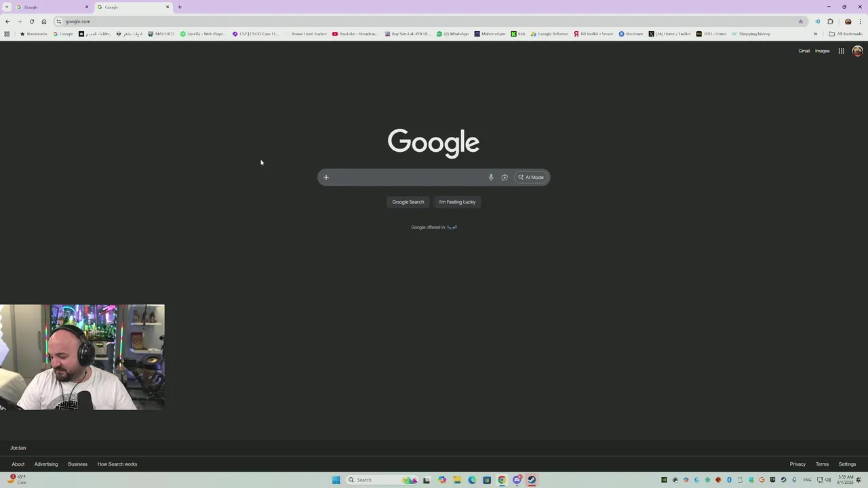Select the second Google tab
868x488 pixels.
(x=133, y=7)
